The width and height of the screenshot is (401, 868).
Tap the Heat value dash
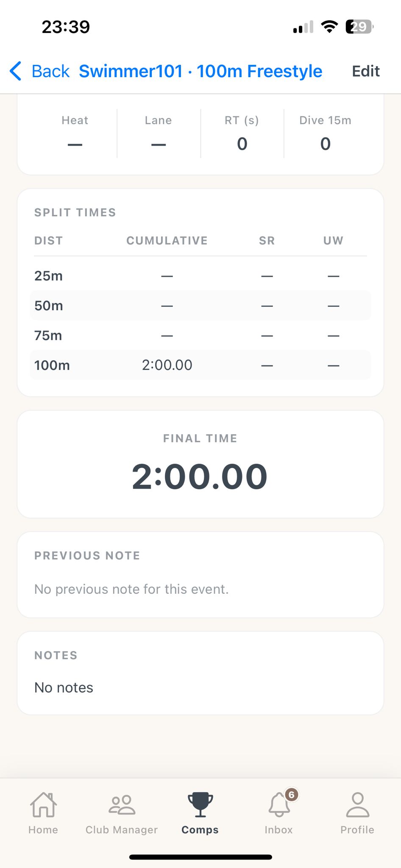tap(75, 145)
